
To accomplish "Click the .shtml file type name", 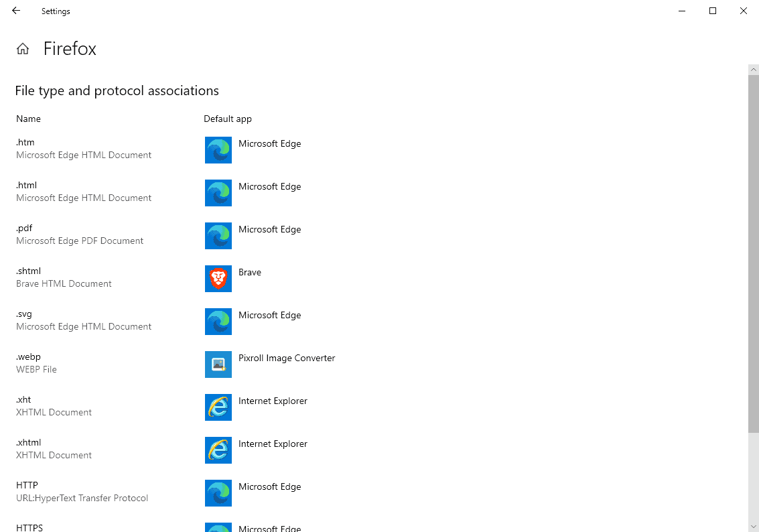I will tap(28, 271).
